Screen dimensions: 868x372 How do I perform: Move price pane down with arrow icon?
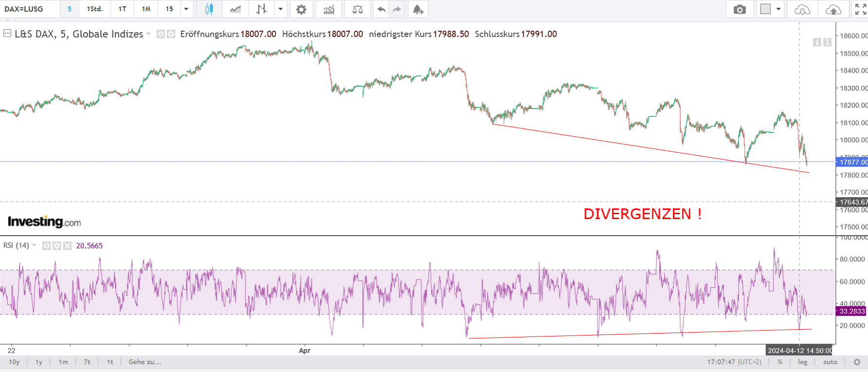817,42
